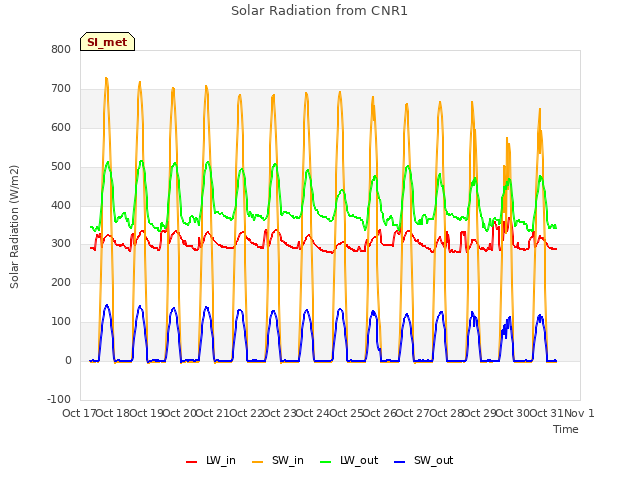The image size is (640, 480).
Task: Click the -100 y-axis label
Action: (x=59, y=399)
